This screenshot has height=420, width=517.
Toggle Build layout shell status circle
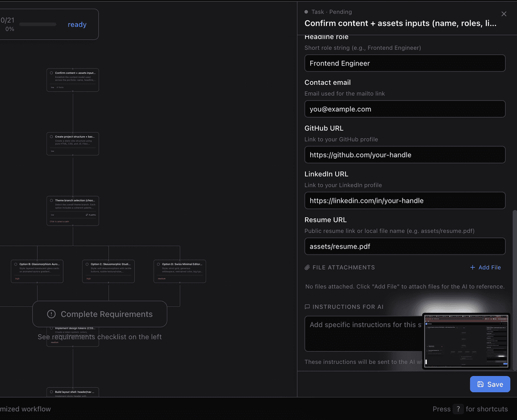coord(51,392)
